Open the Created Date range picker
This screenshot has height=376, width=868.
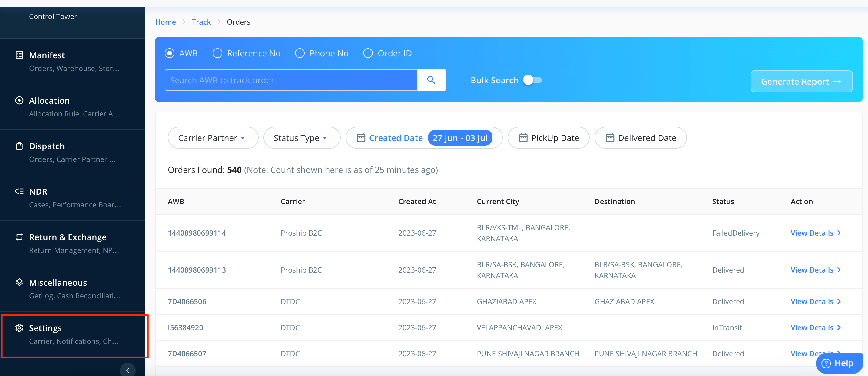pos(424,138)
